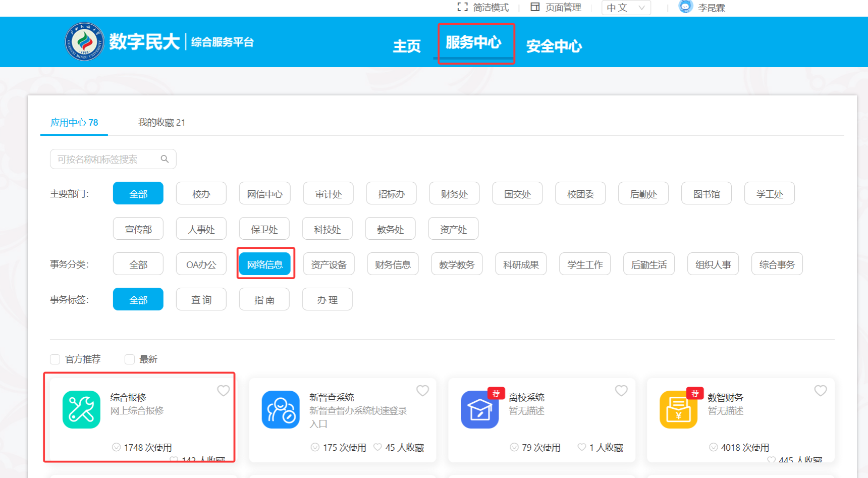The image size is (868, 478).
Task: Go to the 主页 home menu
Action: [x=406, y=46]
